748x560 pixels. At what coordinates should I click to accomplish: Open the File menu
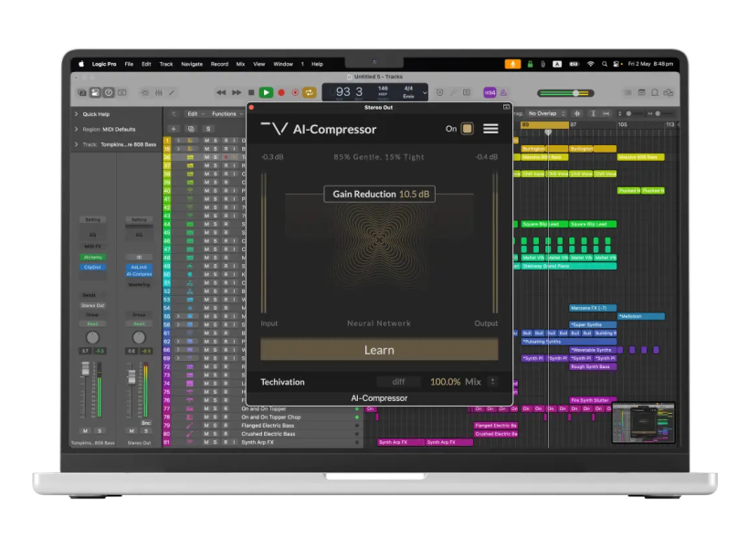click(x=129, y=64)
